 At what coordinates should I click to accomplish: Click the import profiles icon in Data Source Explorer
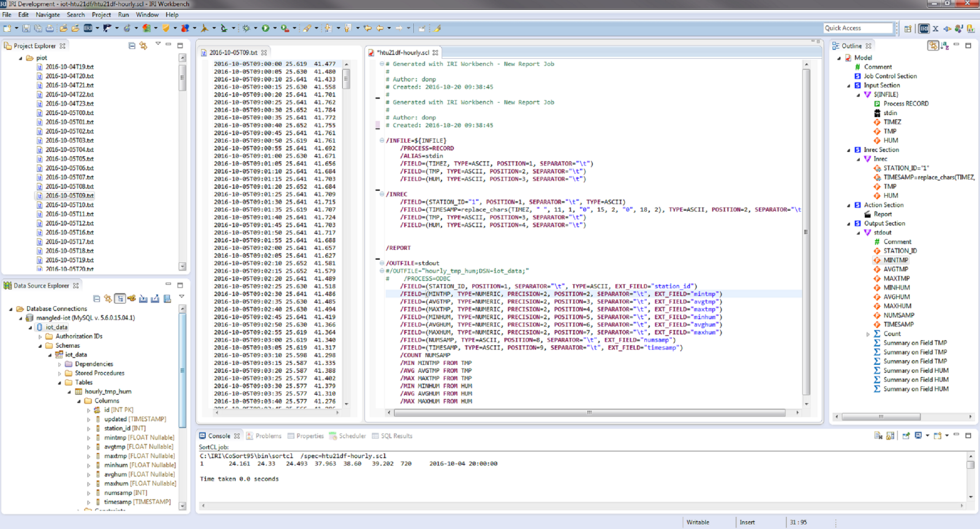click(x=143, y=299)
